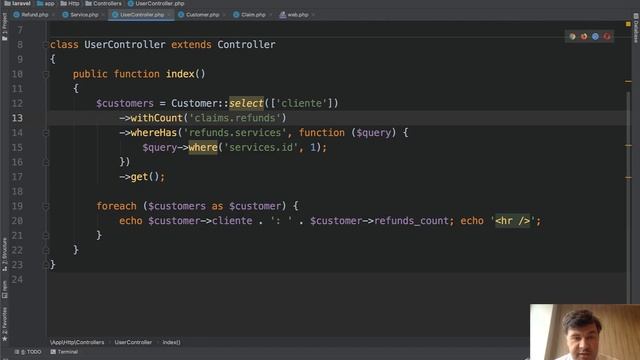The width and height of the screenshot is (640, 360).
Task: Switch to the Claim.php tab
Action: point(249,15)
